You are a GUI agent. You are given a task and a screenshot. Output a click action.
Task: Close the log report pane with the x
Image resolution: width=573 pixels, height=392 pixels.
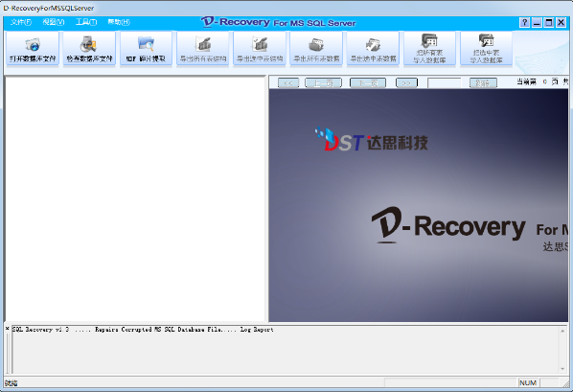8,329
